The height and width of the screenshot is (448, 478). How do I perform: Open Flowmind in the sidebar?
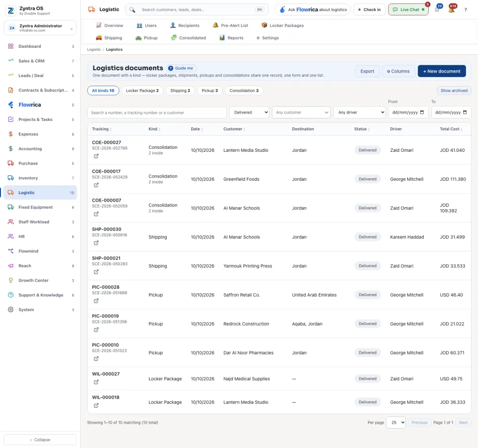[40, 251]
